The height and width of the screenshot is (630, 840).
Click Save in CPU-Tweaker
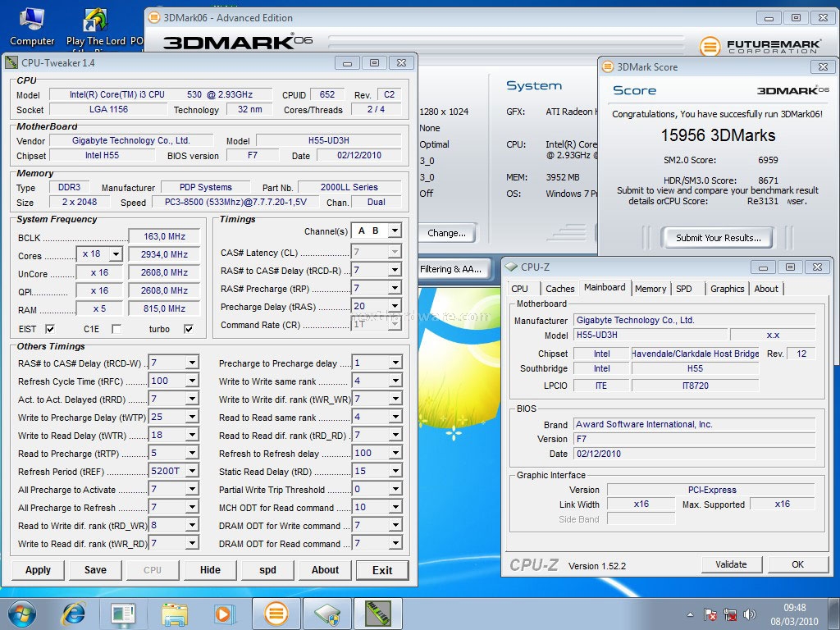click(x=95, y=570)
